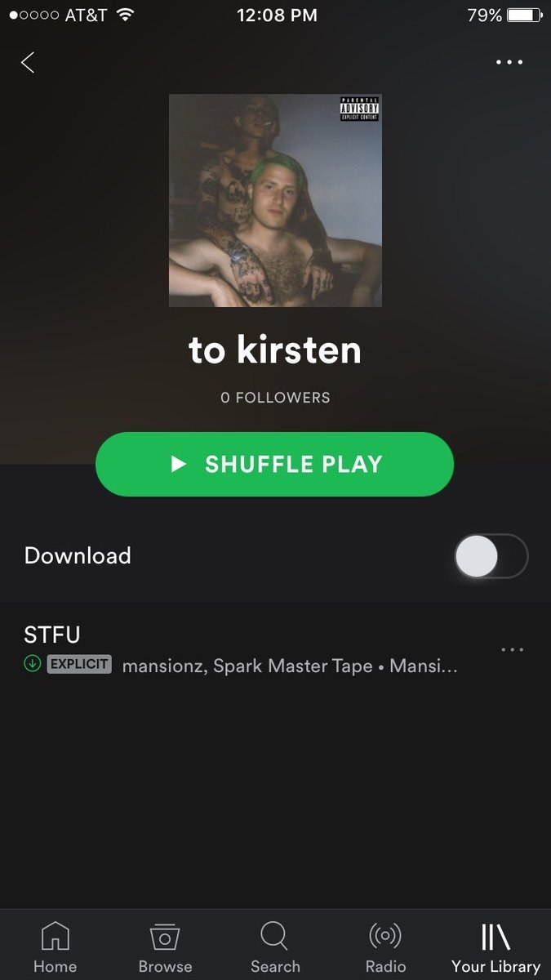Screen dimensions: 551x980
Task: Start Shuffle Play
Action: [x=275, y=464]
